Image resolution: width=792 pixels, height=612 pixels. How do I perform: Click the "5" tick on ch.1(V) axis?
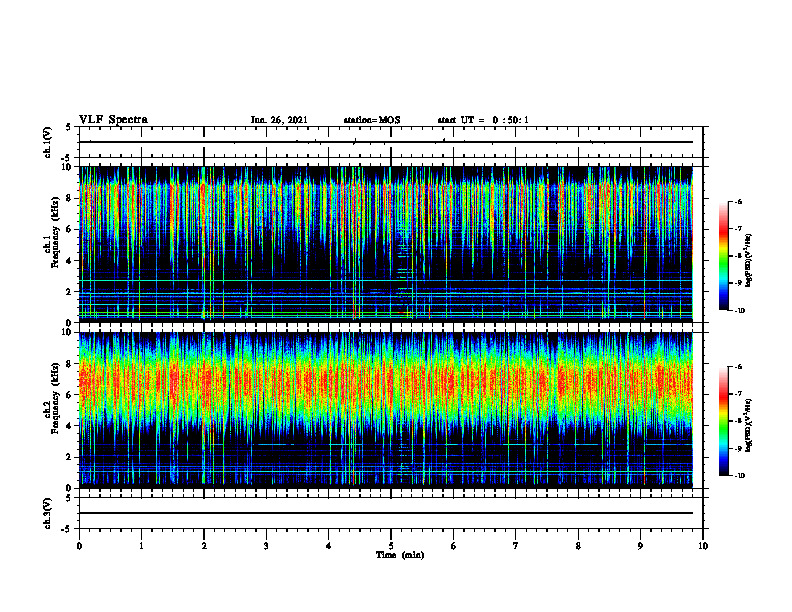click(69, 127)
